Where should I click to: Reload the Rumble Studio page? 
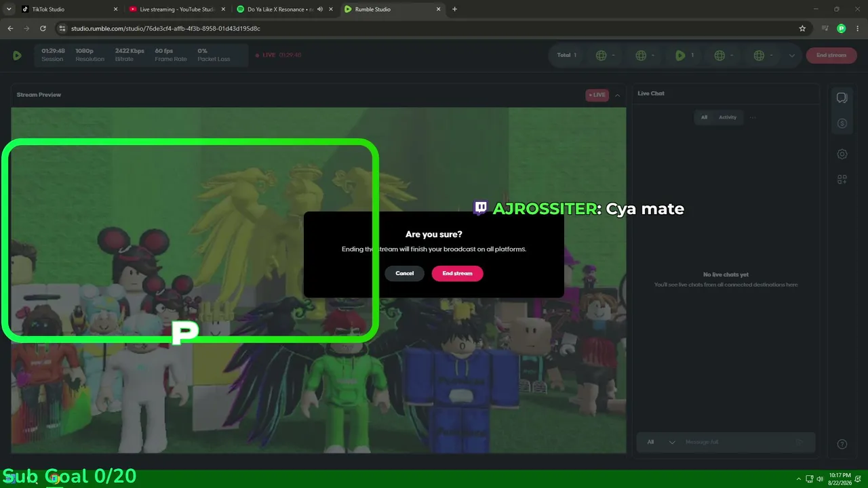click(x=43, y=28)
